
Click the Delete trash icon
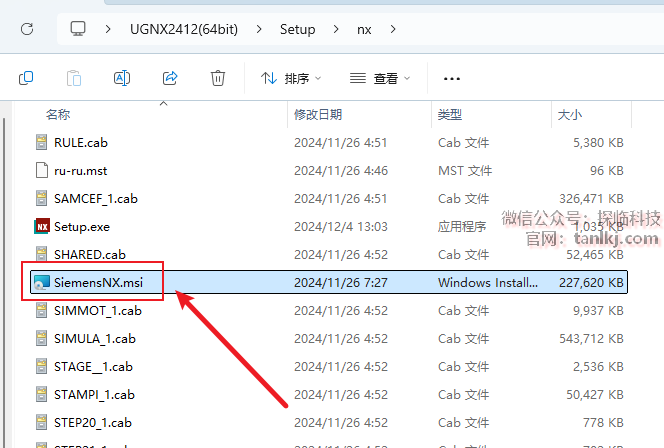(x=218, y=78)
